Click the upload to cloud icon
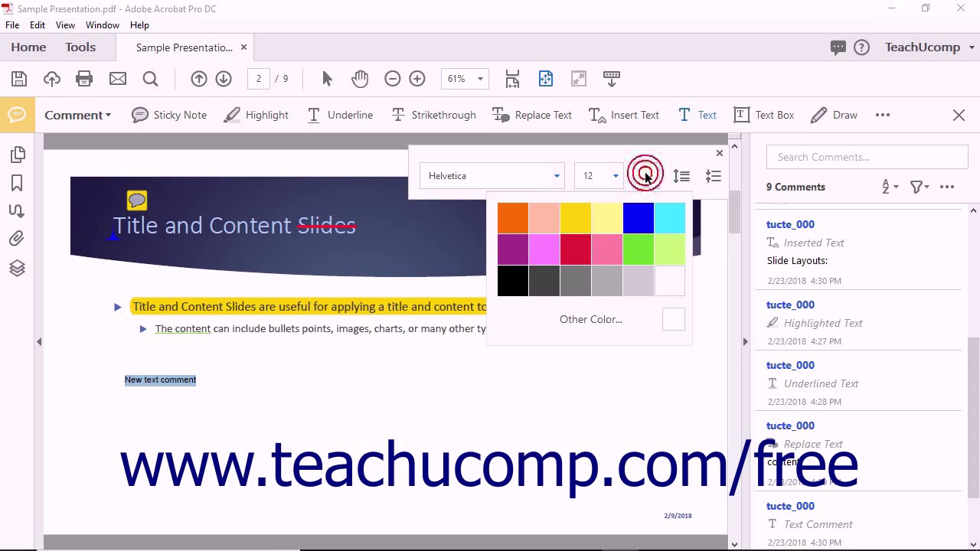Screen dimensions: 980x551 point(52,79)
